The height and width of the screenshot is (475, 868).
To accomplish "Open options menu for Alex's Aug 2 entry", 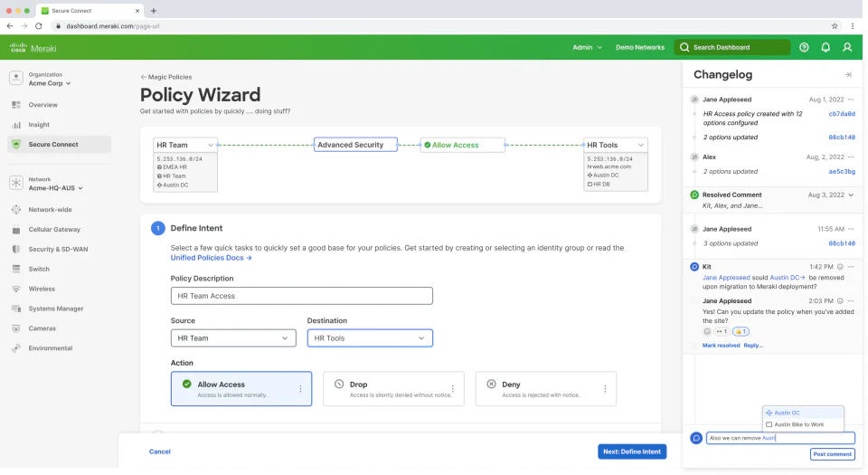I will pyautogui.click(x=851, y=157).
